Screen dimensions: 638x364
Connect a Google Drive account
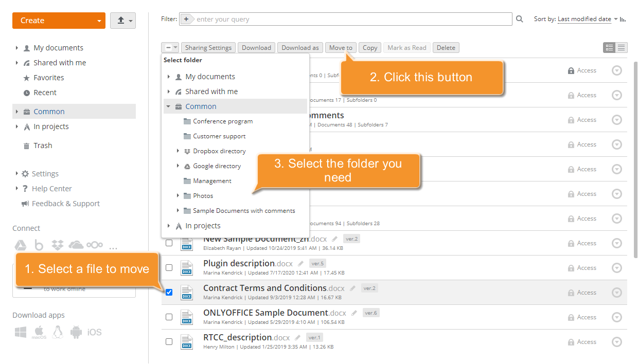tap(21, 245)
